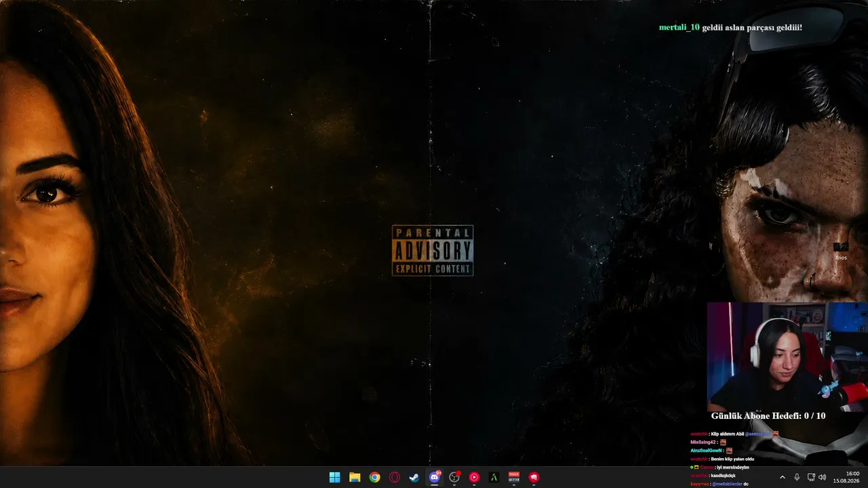Open the network status tray icon
Viewport: 868px width, 488px height.
click(x=811, y=477)
